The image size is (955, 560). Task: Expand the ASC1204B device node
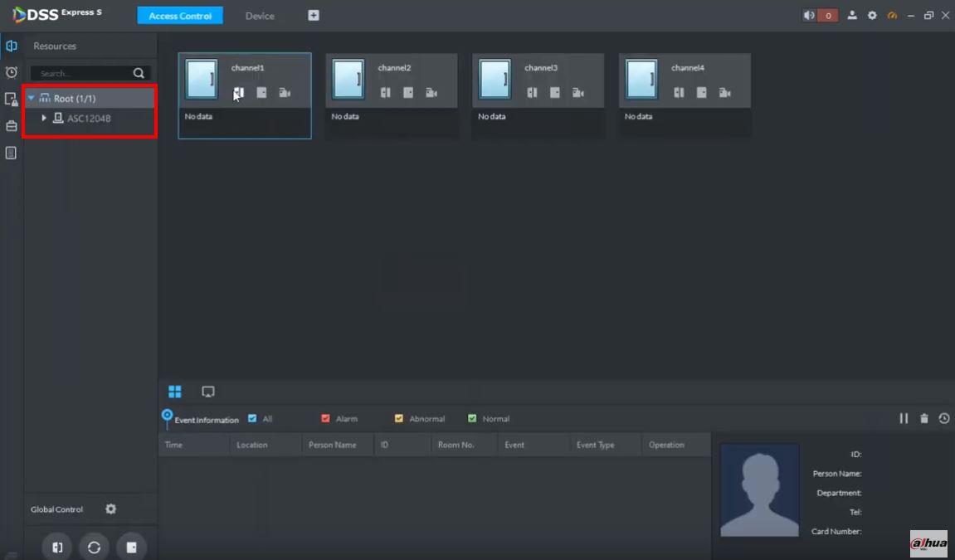tap(44, 118)
